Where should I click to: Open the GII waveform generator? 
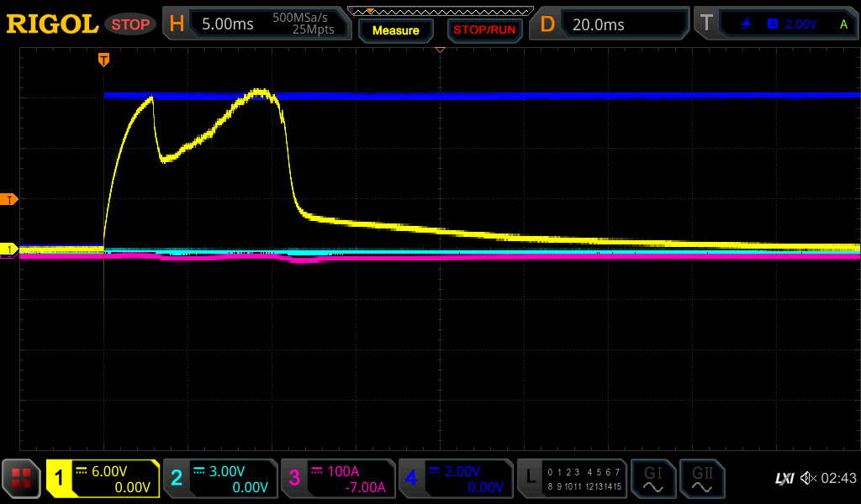coord(700,479)
